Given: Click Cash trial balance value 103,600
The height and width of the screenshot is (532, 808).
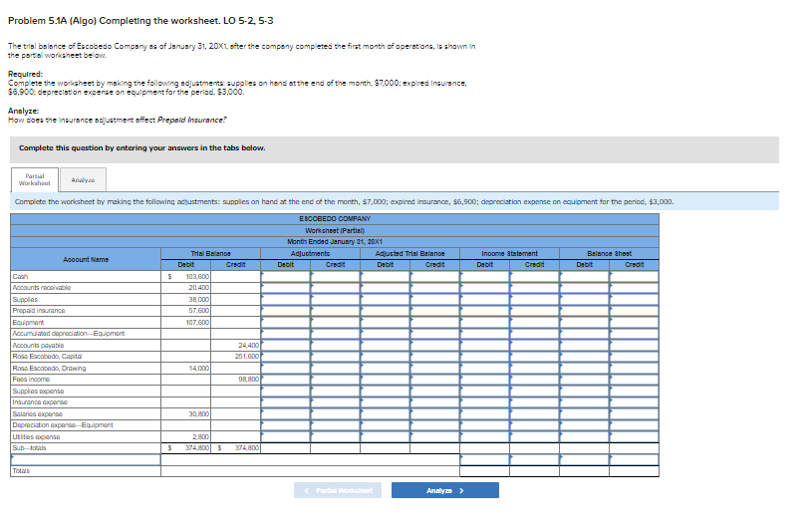Looking at the screenshot, I should click(197, 277).
